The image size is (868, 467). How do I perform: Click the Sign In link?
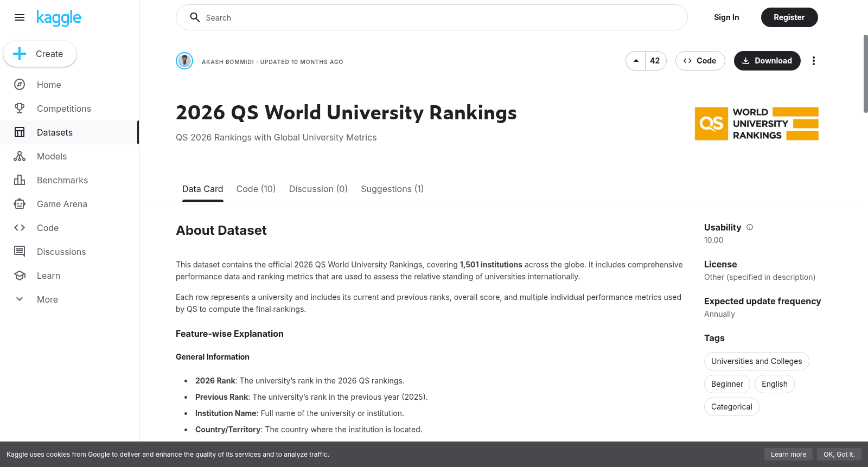(726, 17)
